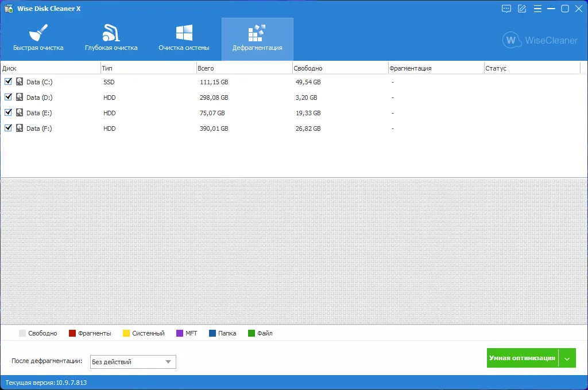Select the Data (F:) row name
This screenshot has width=588, height=390.
coord(39,128)
